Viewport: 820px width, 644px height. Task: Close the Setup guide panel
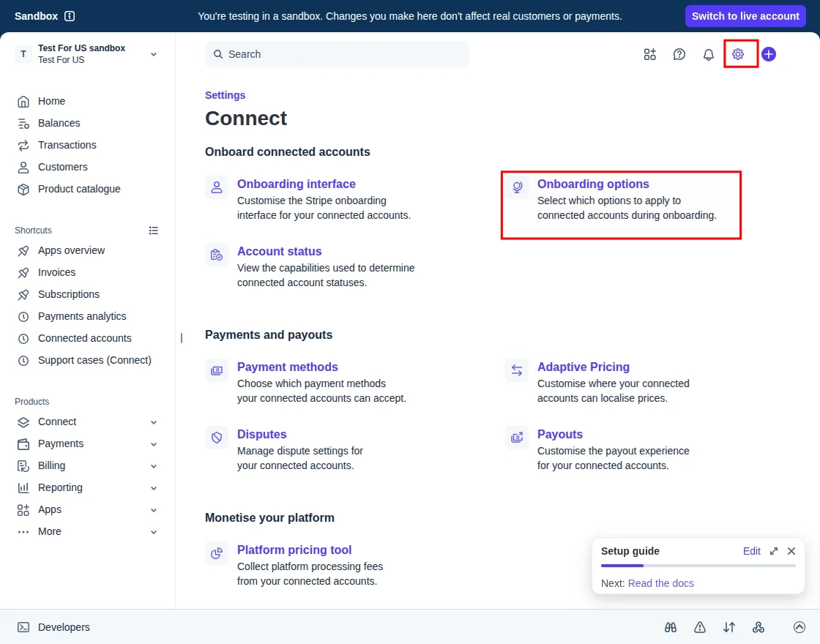(791, 551)
